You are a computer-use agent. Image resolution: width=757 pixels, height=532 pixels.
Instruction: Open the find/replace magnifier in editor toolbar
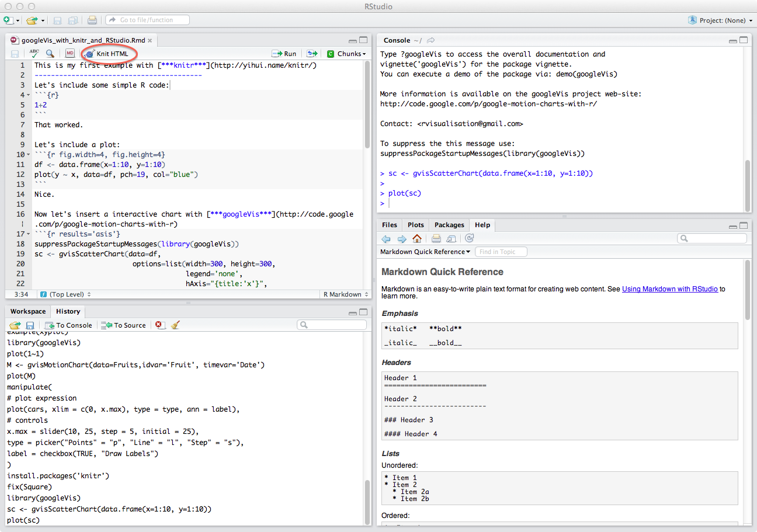(x=50, y=54)
